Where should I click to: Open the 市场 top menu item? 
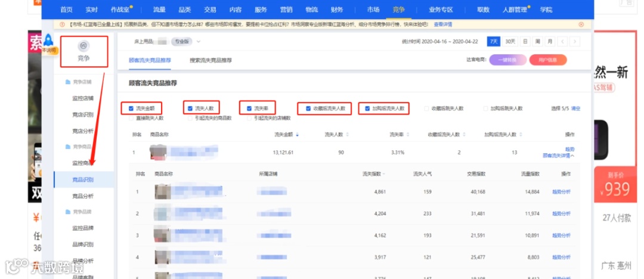coord(373,10)
